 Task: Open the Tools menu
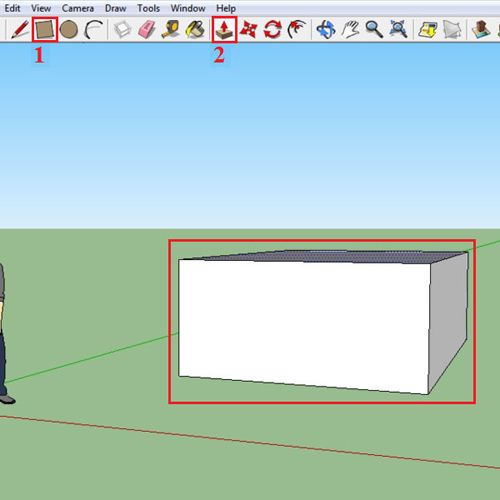click(149, 8)
